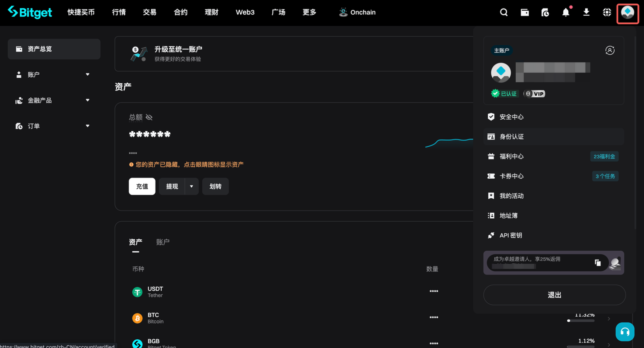Screen dimensions: 644x348
Task: Click the BTC Bitcoin coin icon
Action: (137, 318)
